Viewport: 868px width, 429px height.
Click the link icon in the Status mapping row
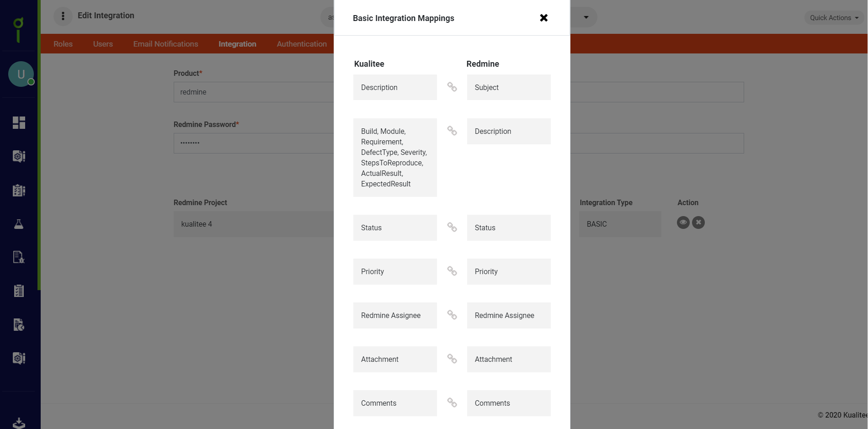click(x=452, y=227)
